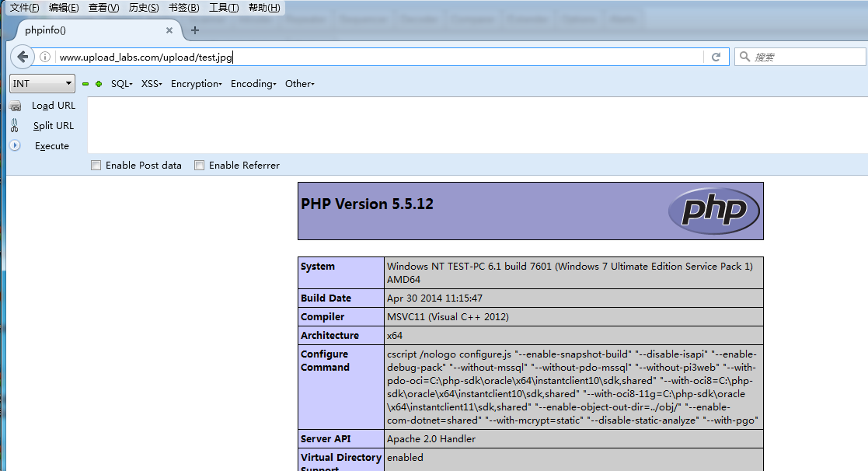Viewport: 868px width, 471px height.
Task: Expand the Other menu
Action: point(299,84)
